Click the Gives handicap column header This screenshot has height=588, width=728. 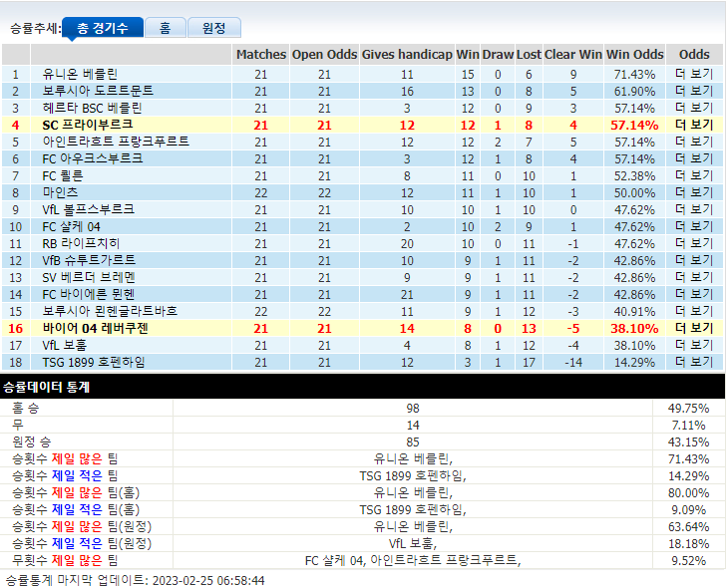coord(407,54)
